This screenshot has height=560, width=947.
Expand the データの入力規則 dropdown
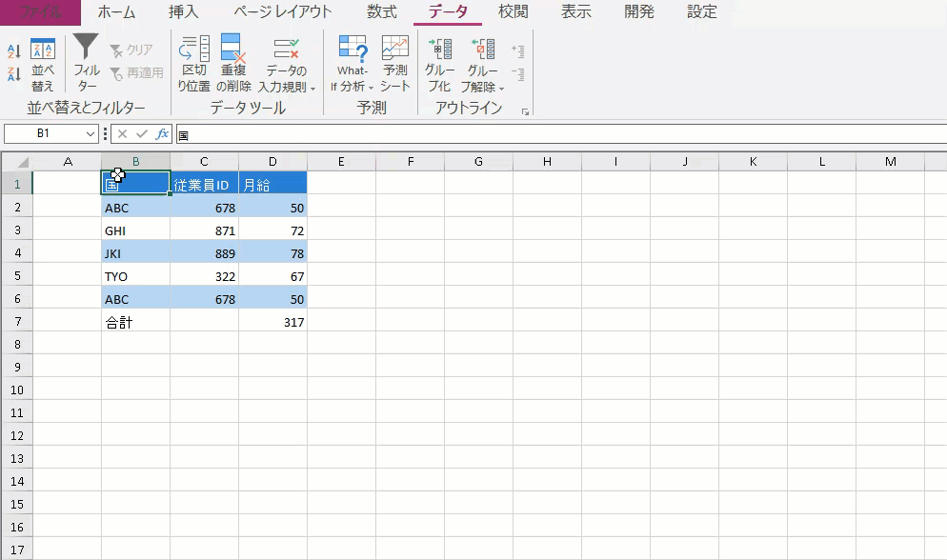click(286, 87)
